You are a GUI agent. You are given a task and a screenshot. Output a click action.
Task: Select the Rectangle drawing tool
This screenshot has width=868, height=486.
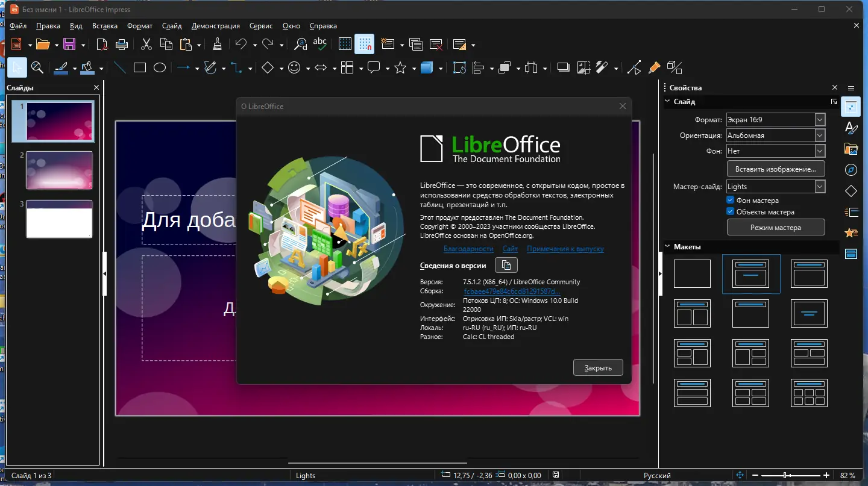tap(140, 68)
